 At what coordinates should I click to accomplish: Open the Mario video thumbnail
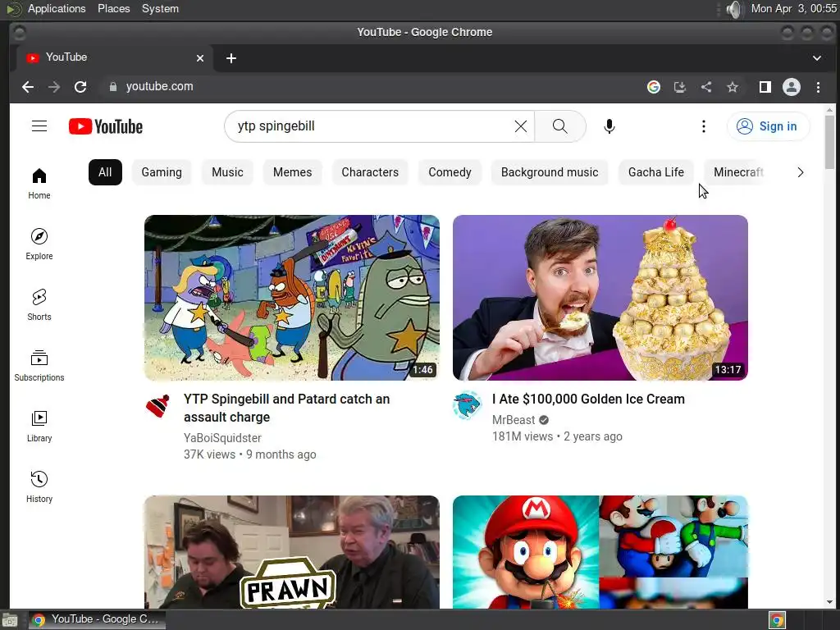600,552
